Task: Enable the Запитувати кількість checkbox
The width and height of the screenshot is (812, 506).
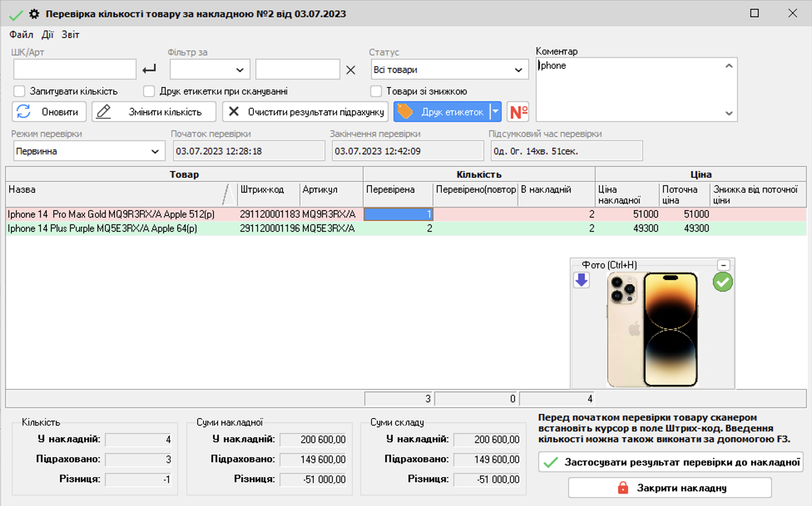Action: pyautogui.click(x=19, y=91)
